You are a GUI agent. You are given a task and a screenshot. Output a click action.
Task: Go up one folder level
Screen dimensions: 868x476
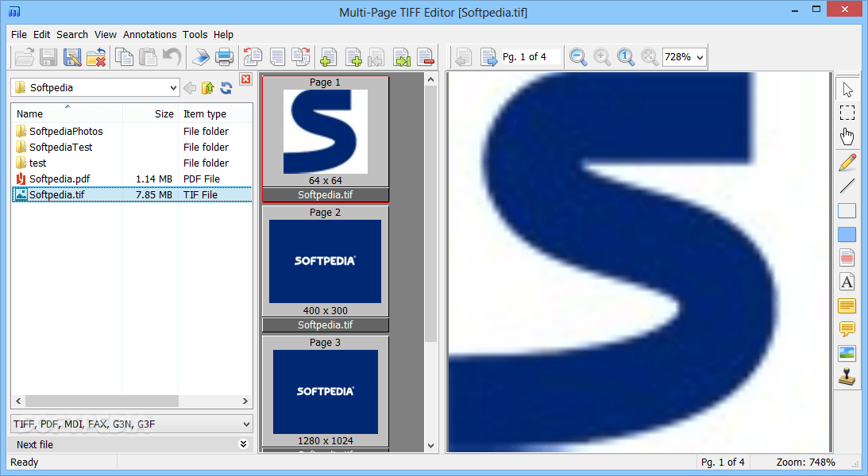pyautogui.click(x=207, y=88)
